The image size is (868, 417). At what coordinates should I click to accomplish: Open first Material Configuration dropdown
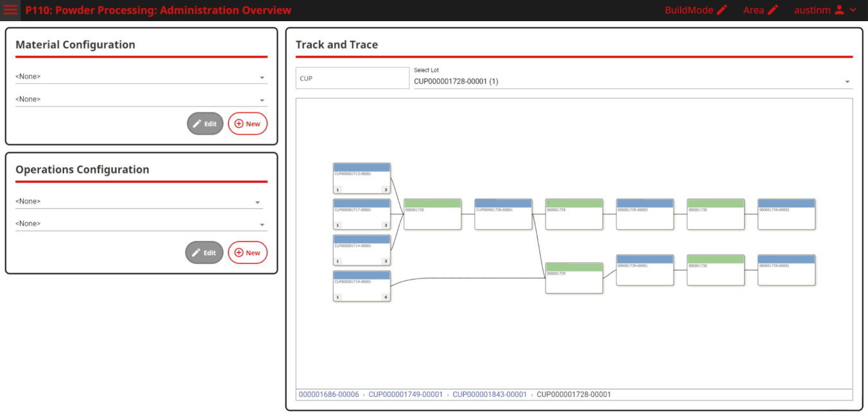coord(140,77)
